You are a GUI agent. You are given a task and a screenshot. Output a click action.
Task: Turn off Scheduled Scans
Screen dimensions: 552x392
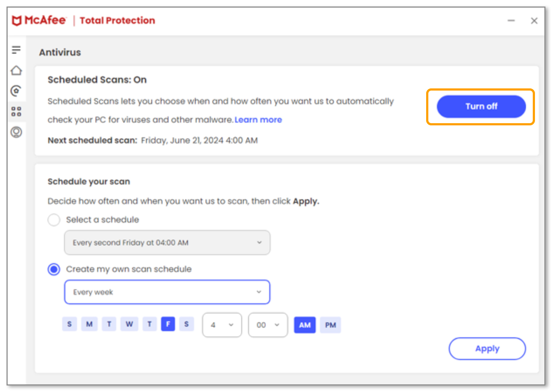tap(481, 107)
